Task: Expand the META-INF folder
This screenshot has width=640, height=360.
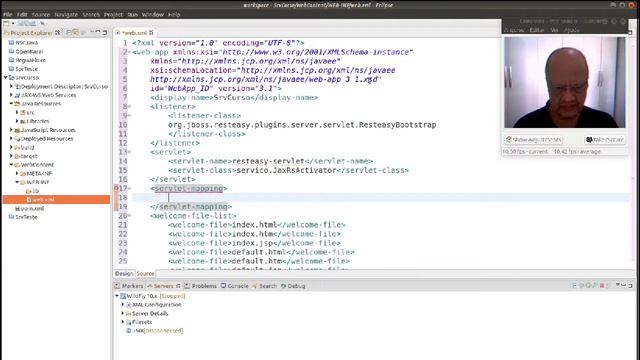Action: pyautogui.click(x=17, y=173)
